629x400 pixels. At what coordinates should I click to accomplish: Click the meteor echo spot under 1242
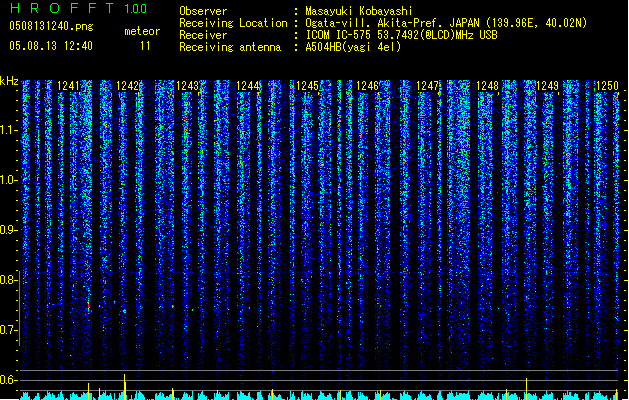[x=125, y=311]
